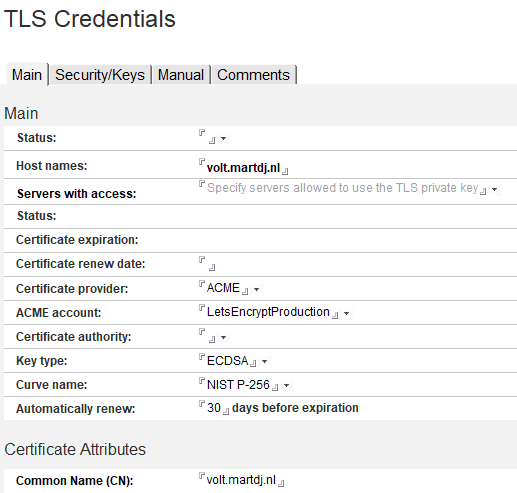The width and height of the screenshot is (517, 493).
Task: Open the Certificate provider dropdown arrow
Action: (x=256, y=289)
